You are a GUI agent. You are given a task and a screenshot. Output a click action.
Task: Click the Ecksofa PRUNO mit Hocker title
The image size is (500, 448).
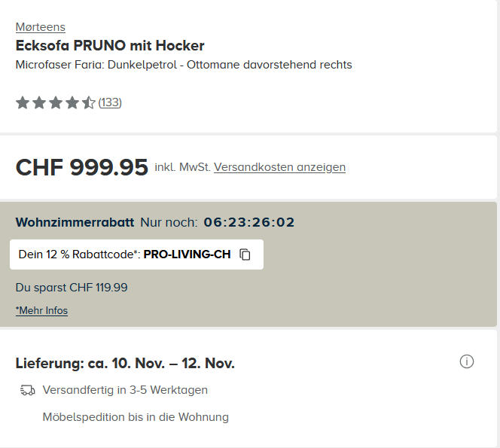(x=110, y=46)
